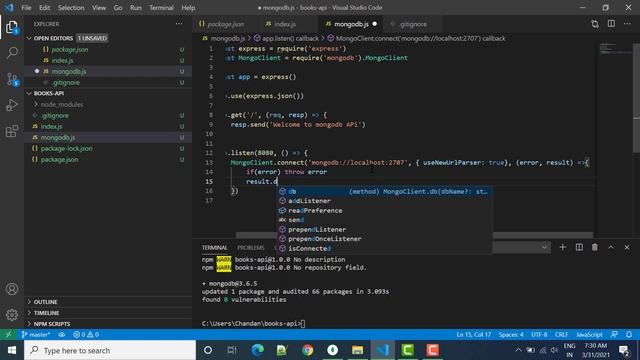
Task: Change language mode JavaScript in status bar
Action: pos(589,335)
